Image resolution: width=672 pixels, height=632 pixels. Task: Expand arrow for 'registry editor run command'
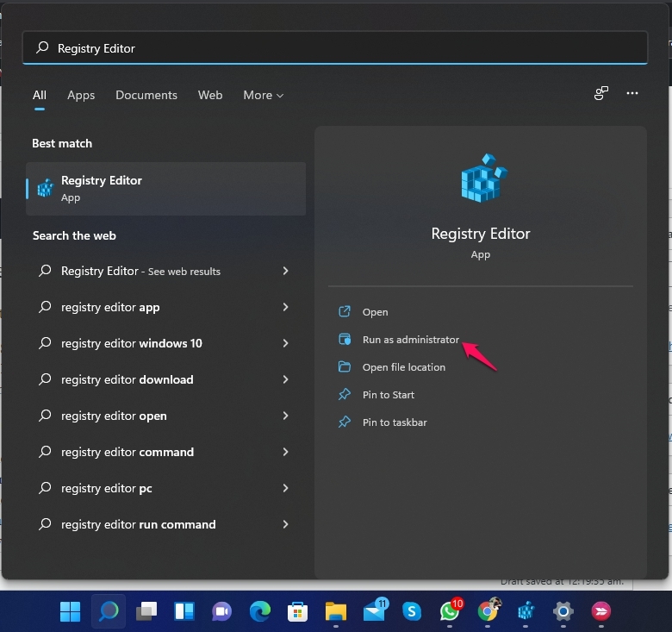click(285, 524)
